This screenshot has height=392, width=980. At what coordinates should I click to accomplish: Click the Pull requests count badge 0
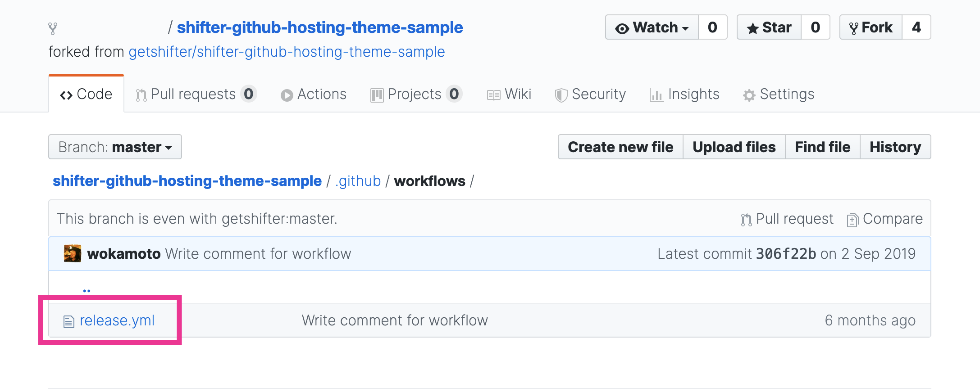(x=249, y=94)
